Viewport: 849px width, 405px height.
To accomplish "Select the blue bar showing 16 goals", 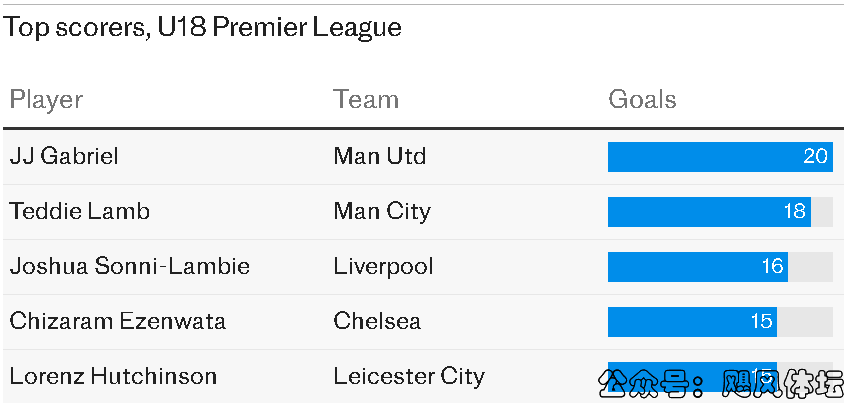I will coord(698,266).
